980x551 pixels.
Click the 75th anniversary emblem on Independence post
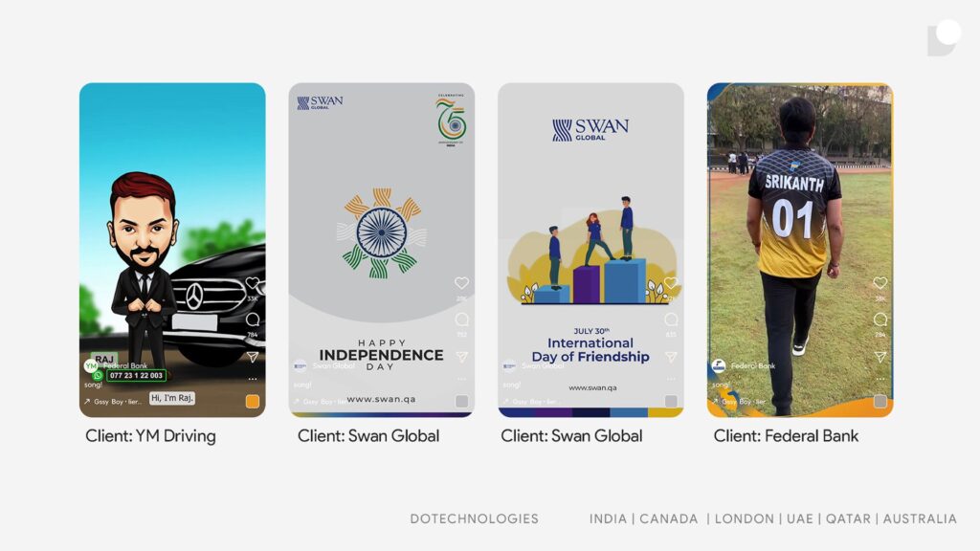pyautogui.click(x=451, y=121)
